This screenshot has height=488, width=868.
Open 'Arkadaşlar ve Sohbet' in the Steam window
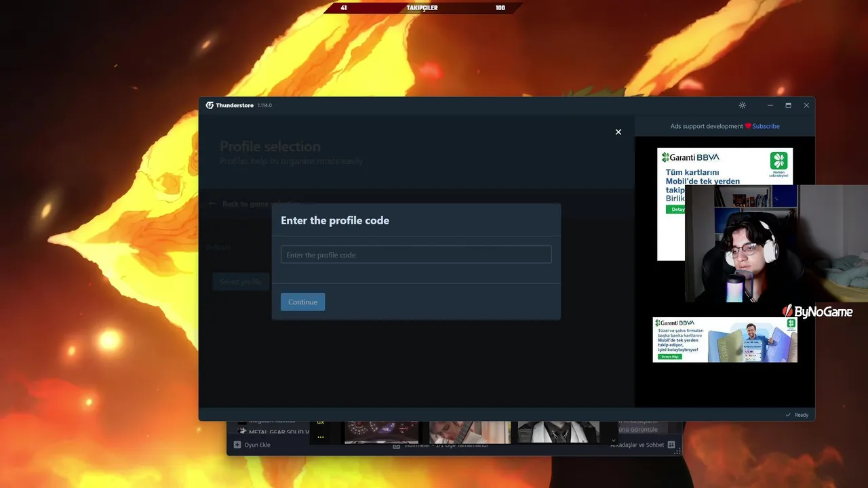(x=637, y=445)
